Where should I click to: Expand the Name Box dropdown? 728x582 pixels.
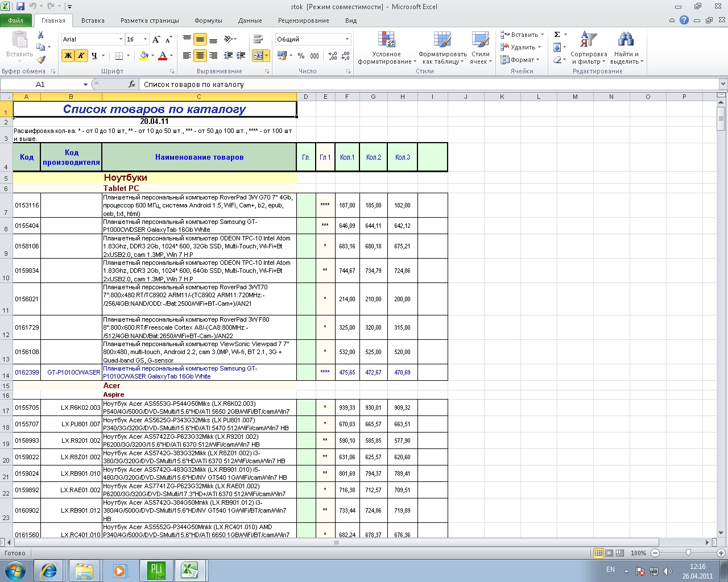coord(85,84)
